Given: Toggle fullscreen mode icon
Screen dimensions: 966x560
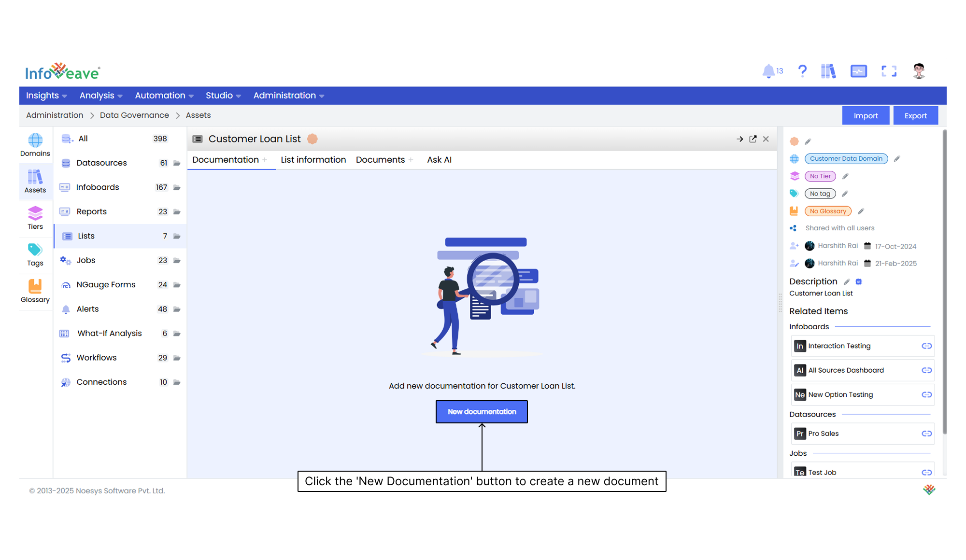Looking at the screenshot, I should point(889,71).
